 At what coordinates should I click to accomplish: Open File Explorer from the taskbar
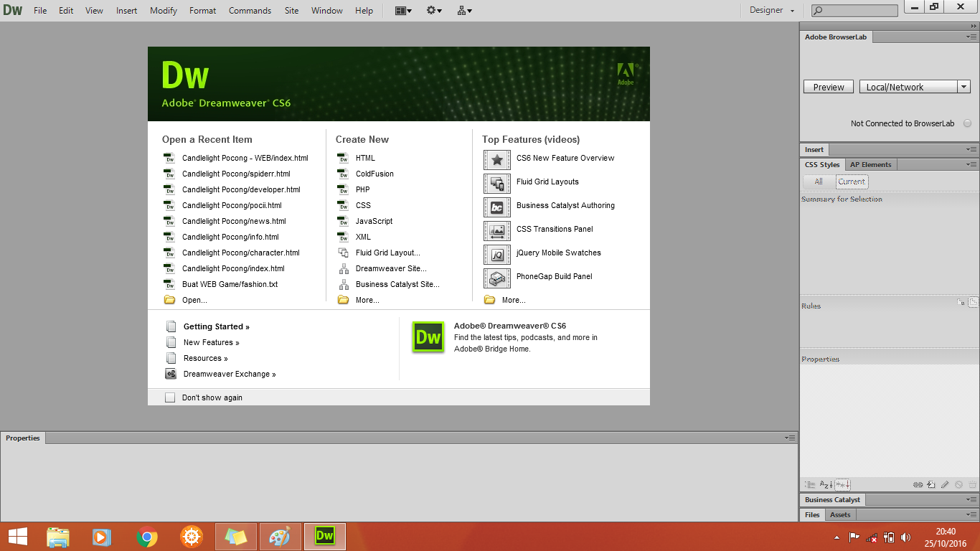coord(58,537)
